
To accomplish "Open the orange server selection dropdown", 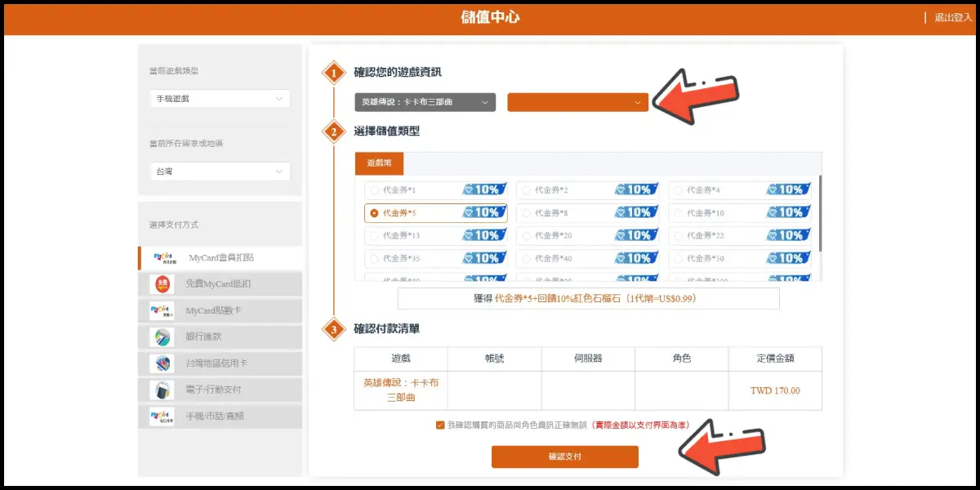I will coord(577,102).
